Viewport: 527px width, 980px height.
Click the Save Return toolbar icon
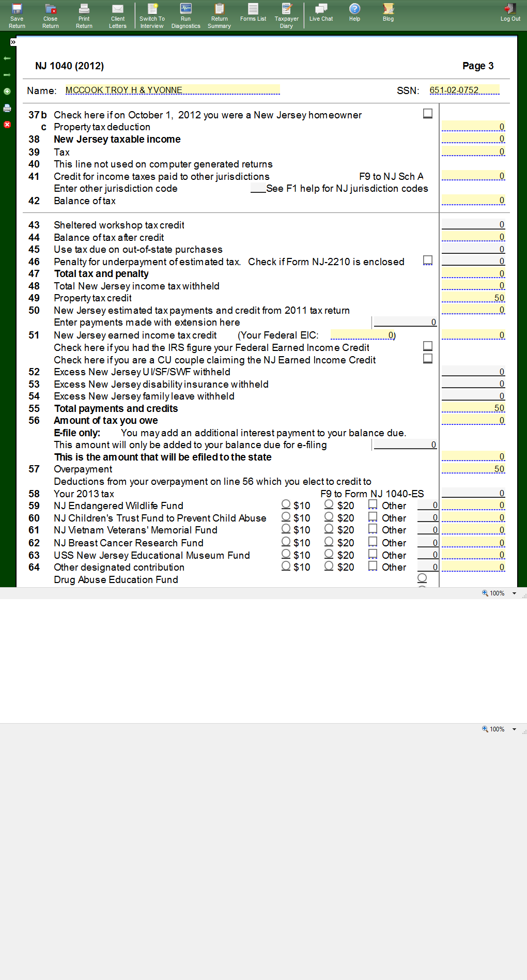point(17,16)
